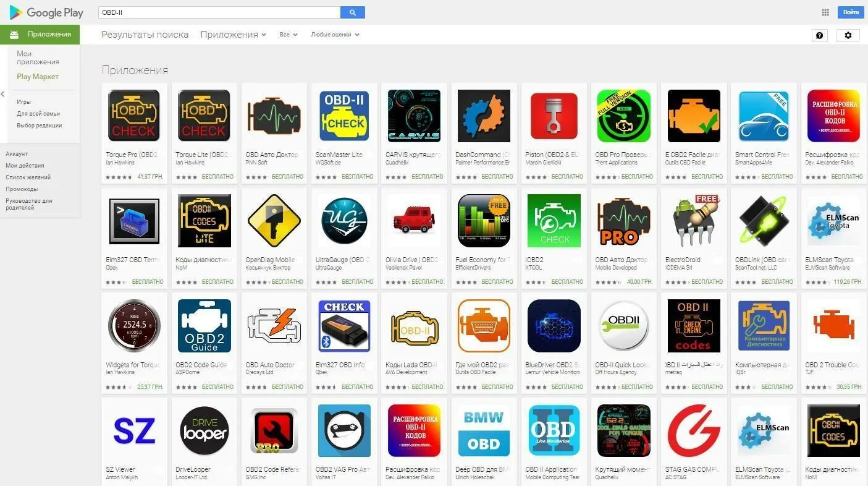Open the Список желаний link

pyautogui.click(x=28, y=177)
